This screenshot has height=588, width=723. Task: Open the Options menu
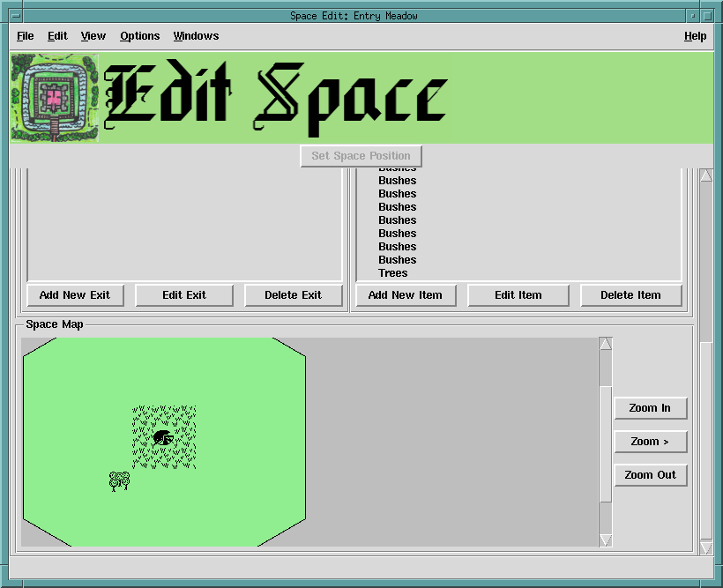pos(140,36)
